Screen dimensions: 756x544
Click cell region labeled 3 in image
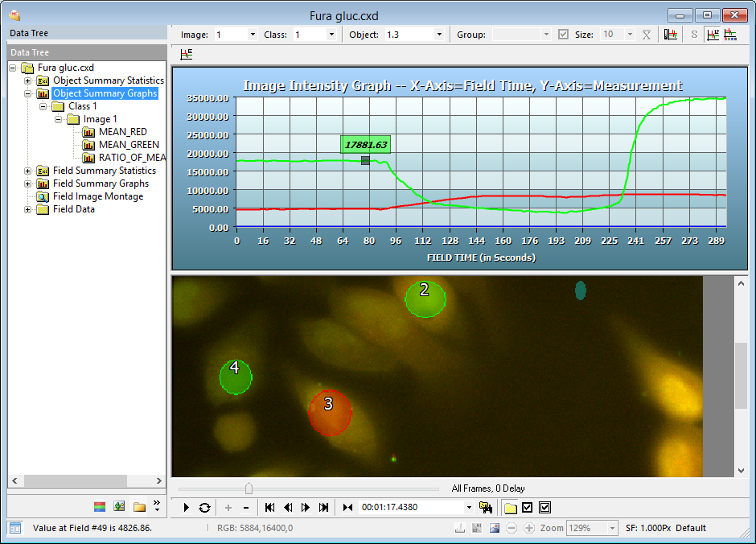click(x=330, y=412)
